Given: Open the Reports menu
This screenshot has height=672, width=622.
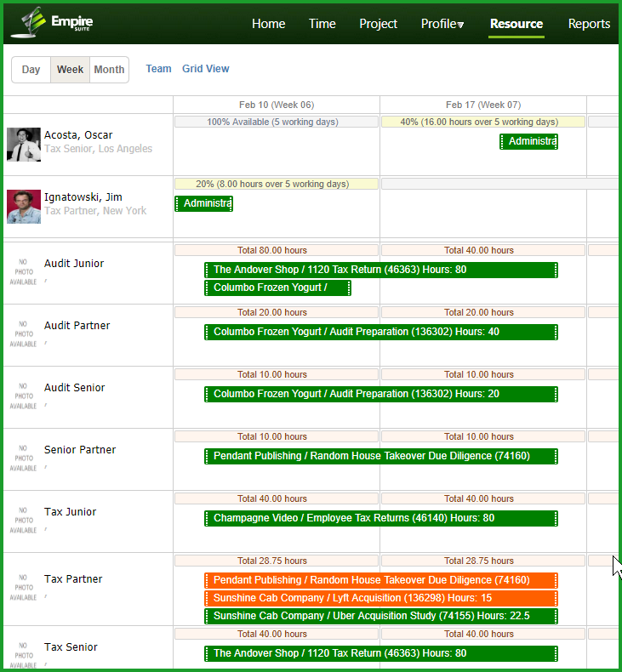Looking at the screenshot, I should 589,24.
